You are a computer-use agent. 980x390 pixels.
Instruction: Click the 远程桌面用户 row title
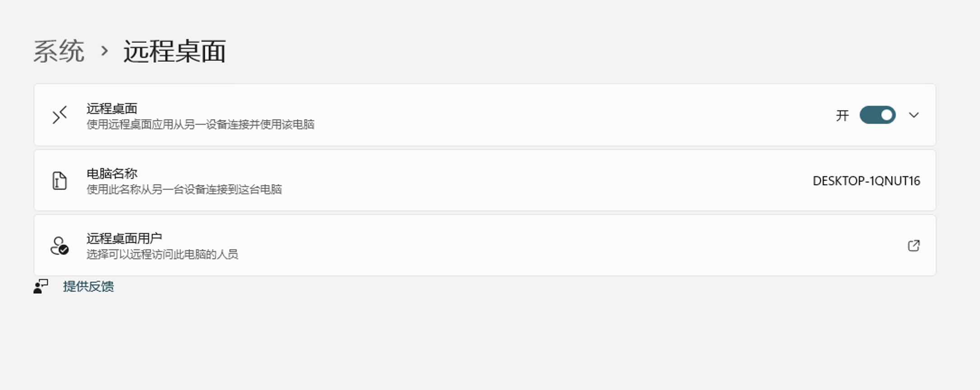tap(124, 238)
